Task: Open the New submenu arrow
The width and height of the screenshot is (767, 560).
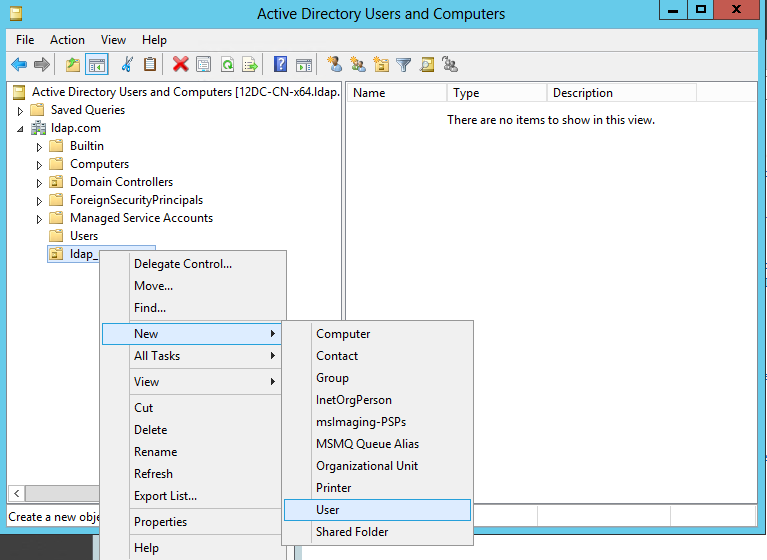Action: [272, 334]
